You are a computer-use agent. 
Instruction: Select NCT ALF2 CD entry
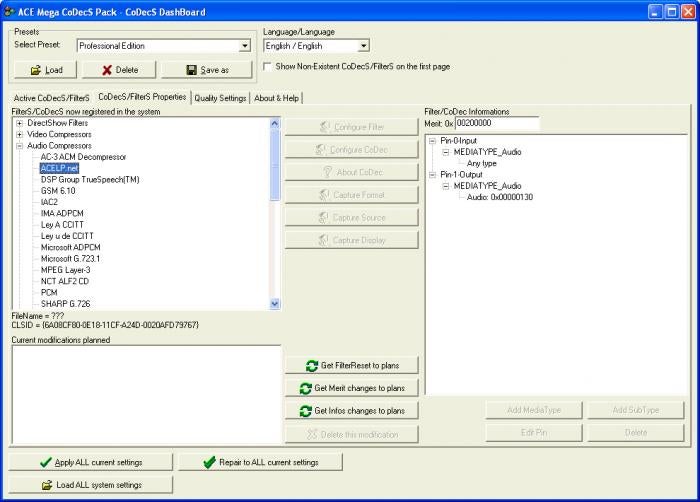tap(65, 281)
